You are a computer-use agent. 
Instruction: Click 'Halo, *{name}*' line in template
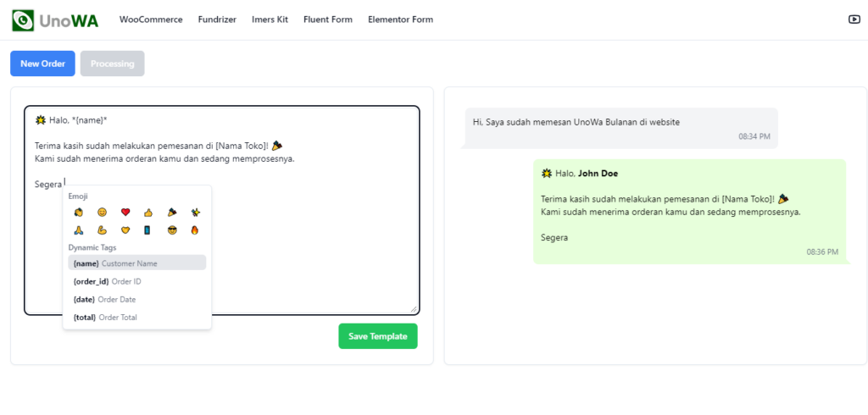point(71,120)
